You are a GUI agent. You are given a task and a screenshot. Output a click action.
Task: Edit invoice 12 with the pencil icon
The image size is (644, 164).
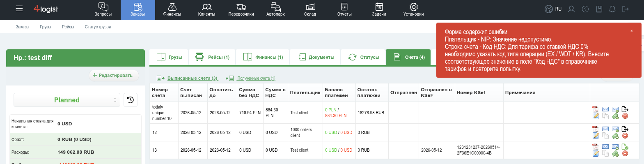point(595,136)
